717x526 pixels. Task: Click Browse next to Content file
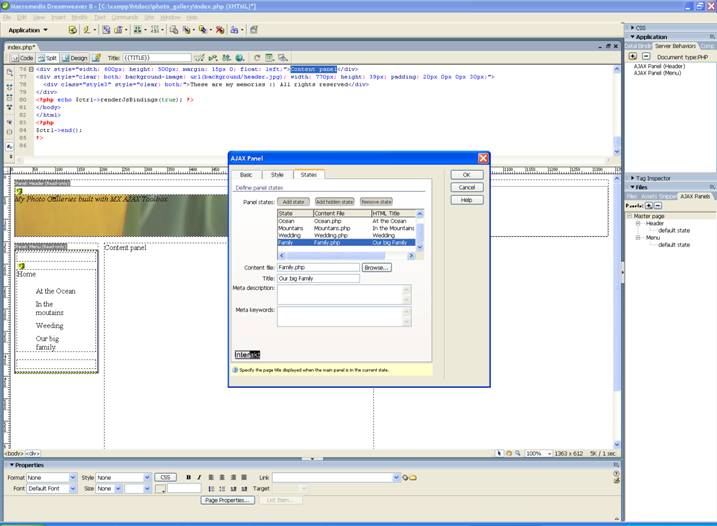(x=377, y=268)
